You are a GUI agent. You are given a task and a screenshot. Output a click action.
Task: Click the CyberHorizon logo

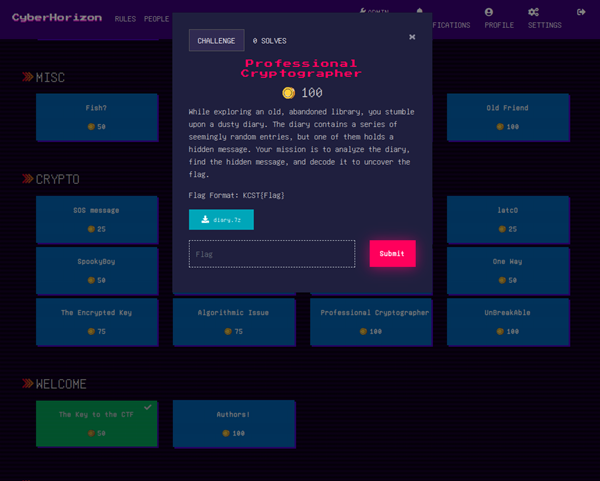[x=56, y=18]
